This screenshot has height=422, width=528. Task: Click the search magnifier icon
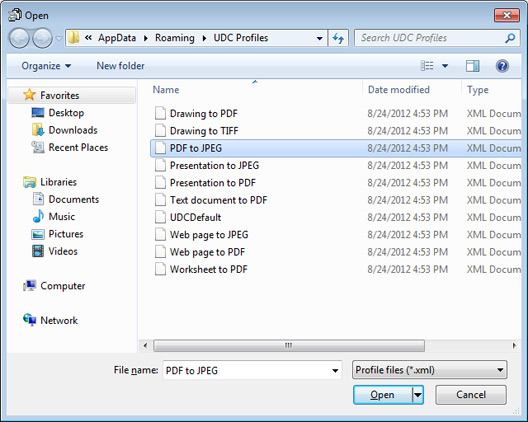[x=510, y=38]
